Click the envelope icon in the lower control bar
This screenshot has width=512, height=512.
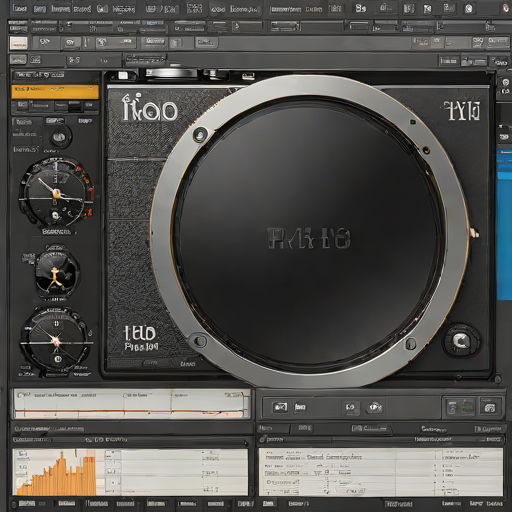coord(280,407)
